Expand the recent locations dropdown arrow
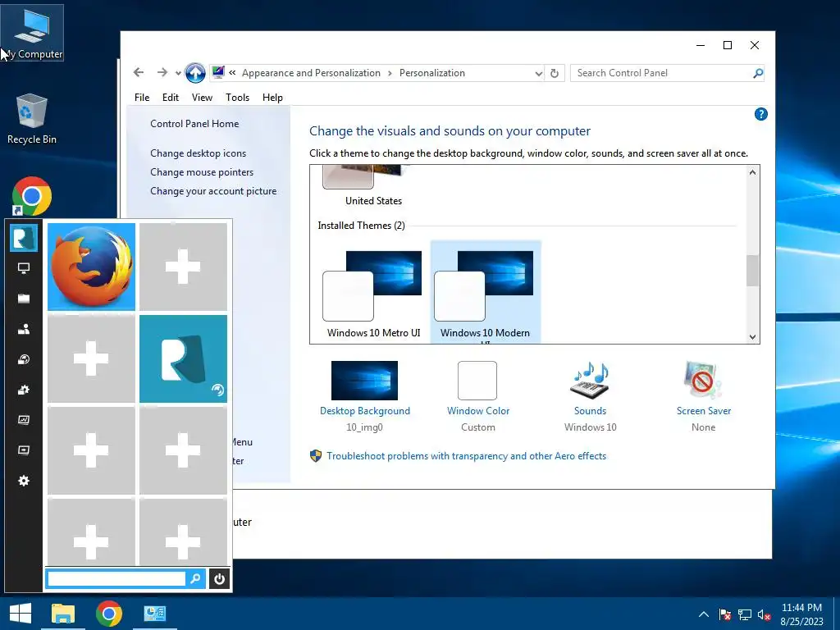This screenshot has width=840, height=630. coord(178,73)
